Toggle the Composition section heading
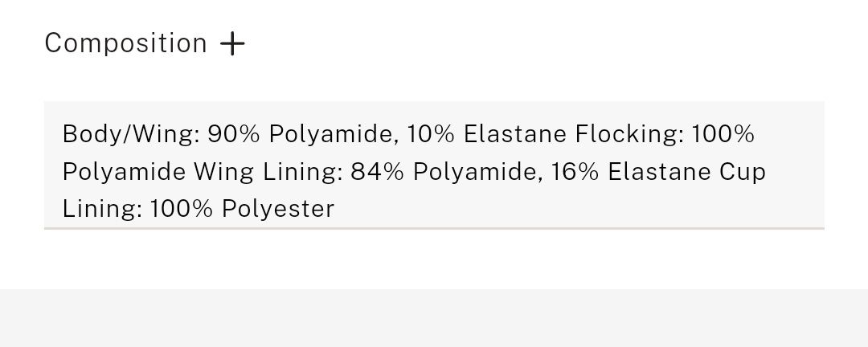 pos(145,43)
